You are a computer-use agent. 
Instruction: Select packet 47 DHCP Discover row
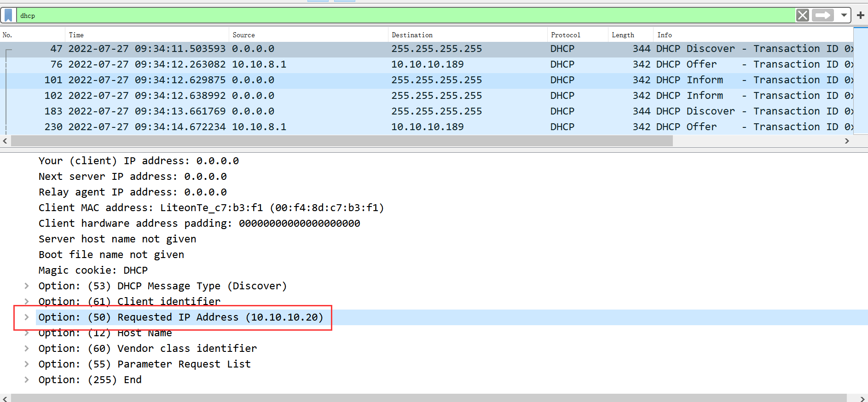427,49
